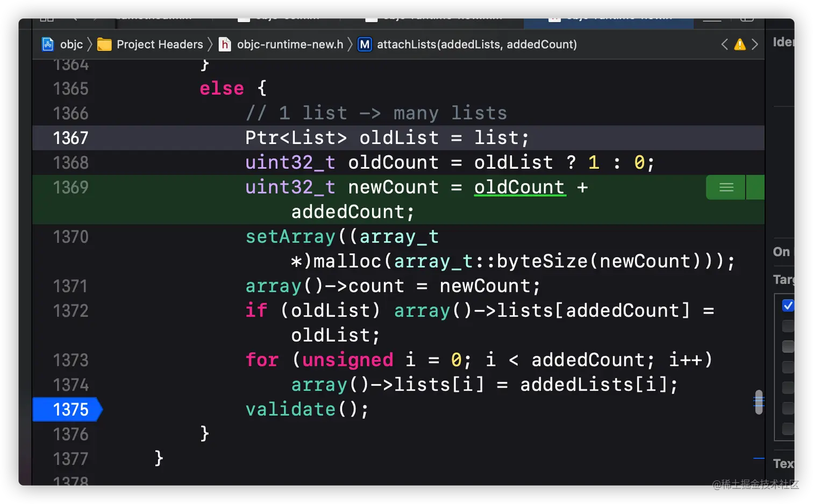The image size is (813, 504).
Task: Click line number 1370 in the gutter
Action: (x=70, y=237)
